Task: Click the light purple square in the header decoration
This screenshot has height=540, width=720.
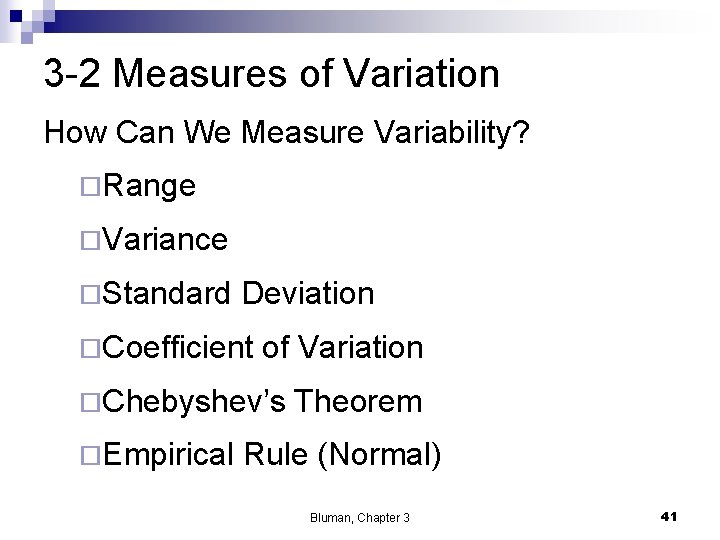Action: tap(27, 37)
